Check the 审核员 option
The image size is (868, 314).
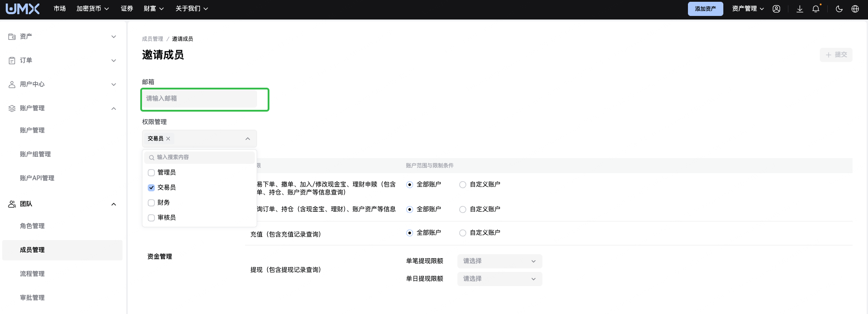click(x=151, y=218)
